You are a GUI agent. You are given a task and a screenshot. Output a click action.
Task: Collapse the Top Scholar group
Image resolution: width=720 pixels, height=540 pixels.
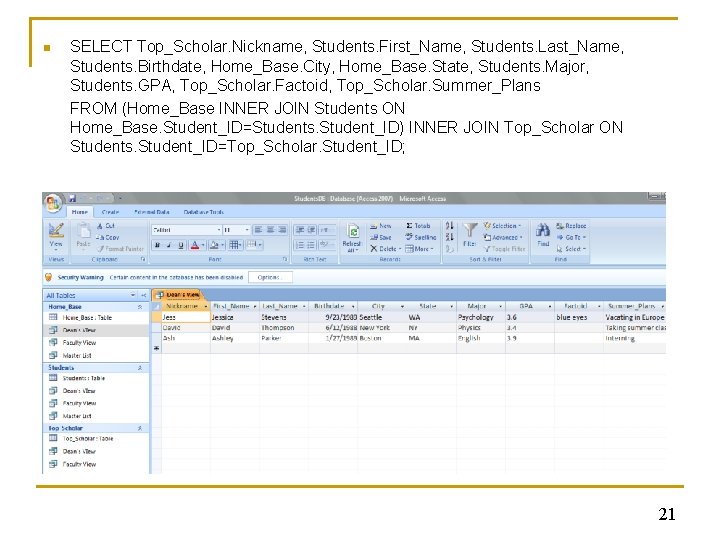pos(140,428)
